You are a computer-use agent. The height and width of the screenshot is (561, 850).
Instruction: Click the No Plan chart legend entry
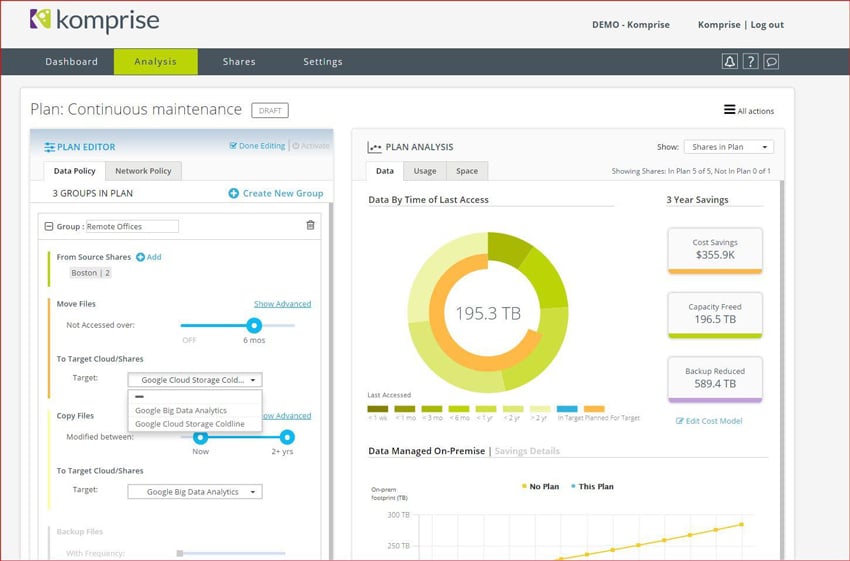tap(540, 487)
